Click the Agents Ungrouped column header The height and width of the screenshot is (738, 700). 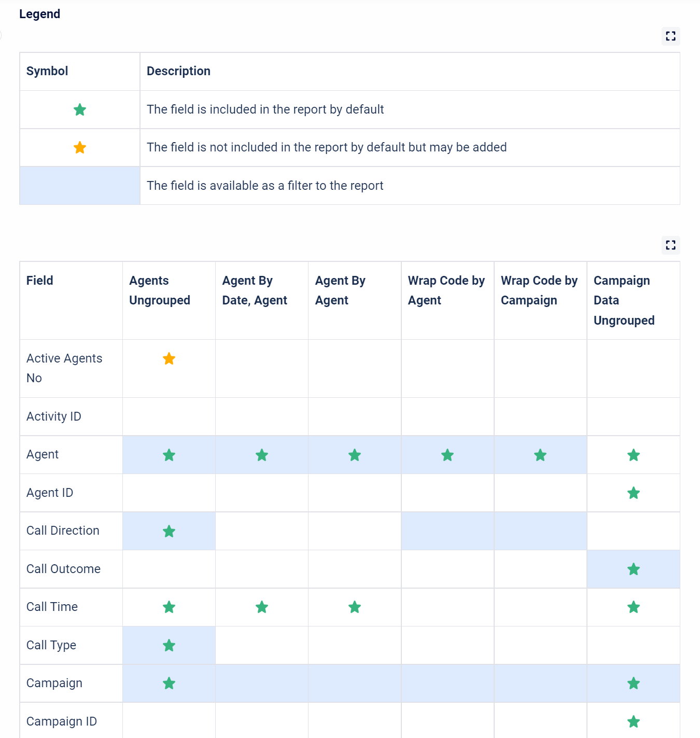(x=160, y=290)
